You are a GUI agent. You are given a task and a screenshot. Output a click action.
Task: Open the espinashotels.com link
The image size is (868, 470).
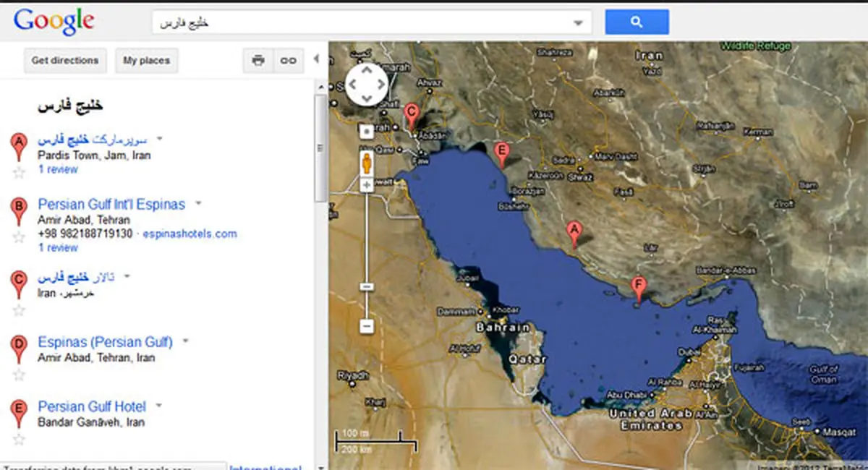point(190,234)
